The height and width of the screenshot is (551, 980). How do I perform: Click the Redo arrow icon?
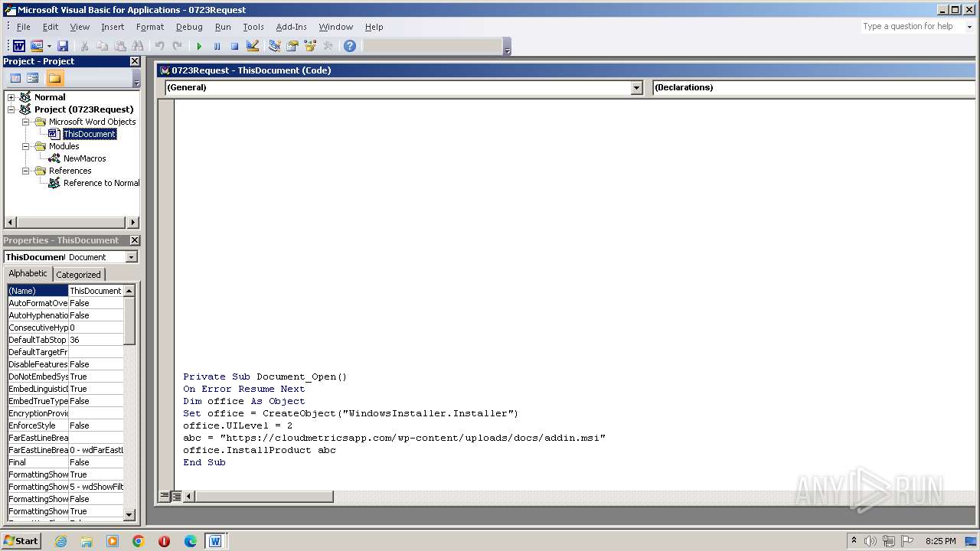coord(177,46)
